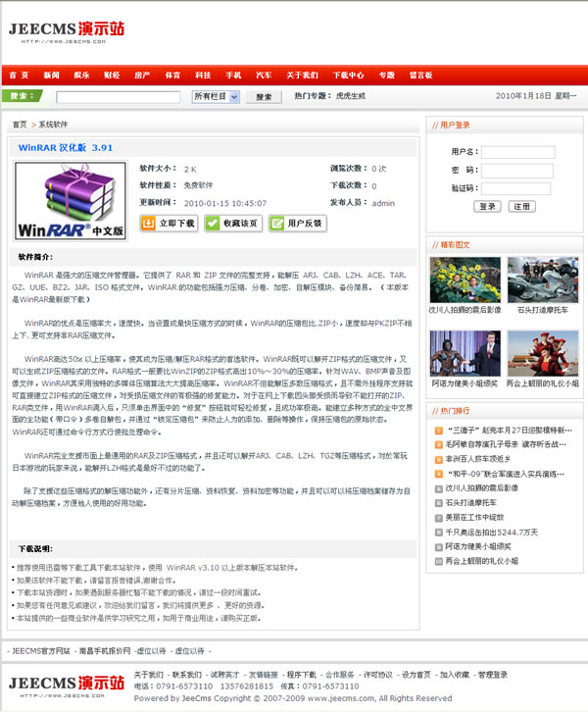Open the 科技 nav menu item
588x712 pixels.
pos(203,75)
